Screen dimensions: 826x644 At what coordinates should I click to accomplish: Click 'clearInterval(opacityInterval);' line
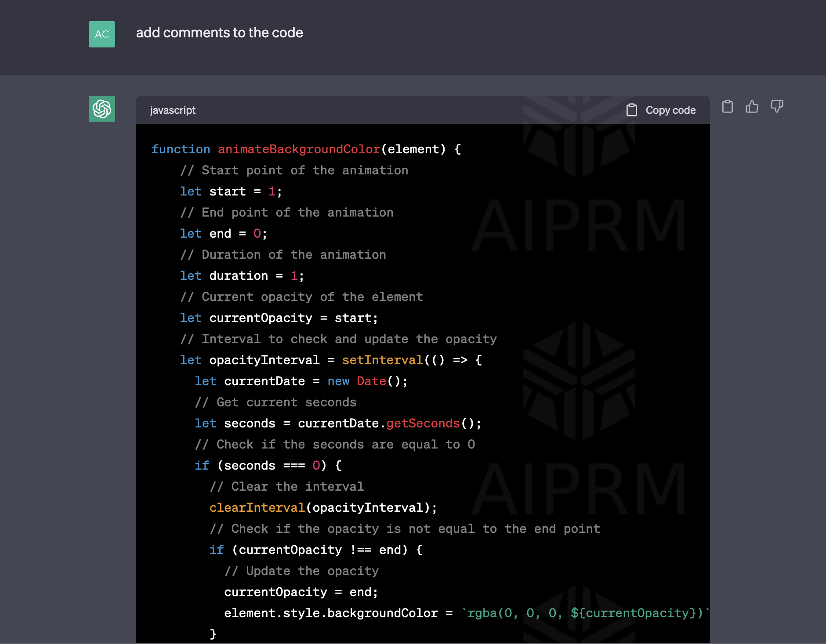coord(323,508)
